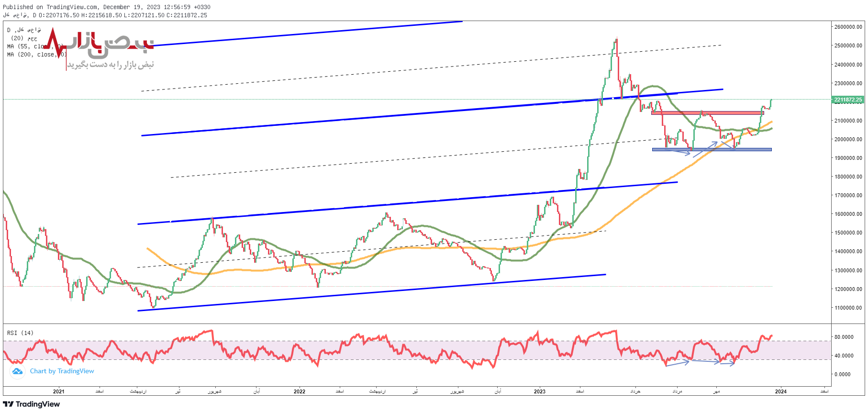Click the RSI (14) indicator label
868x413 pixels.
[x=20, y=333]
